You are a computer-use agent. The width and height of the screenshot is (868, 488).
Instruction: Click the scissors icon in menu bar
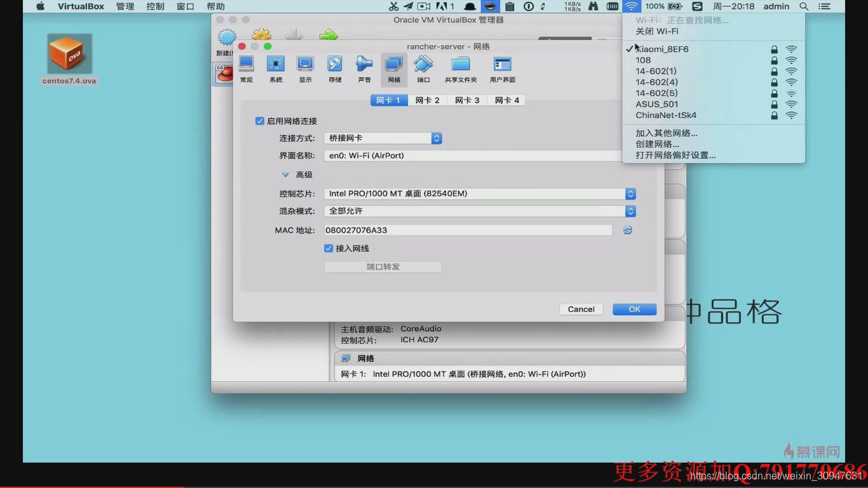click(x=393, y=6)
